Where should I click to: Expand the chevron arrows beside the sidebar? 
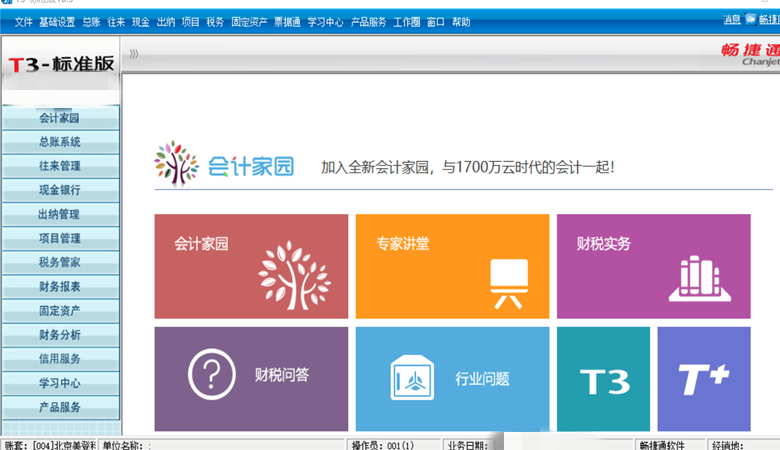click(x=134, y=54)
